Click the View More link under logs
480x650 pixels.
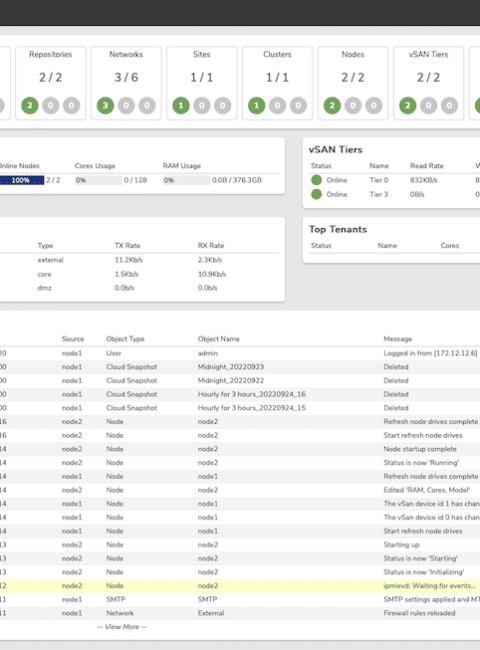coord(122,626)
